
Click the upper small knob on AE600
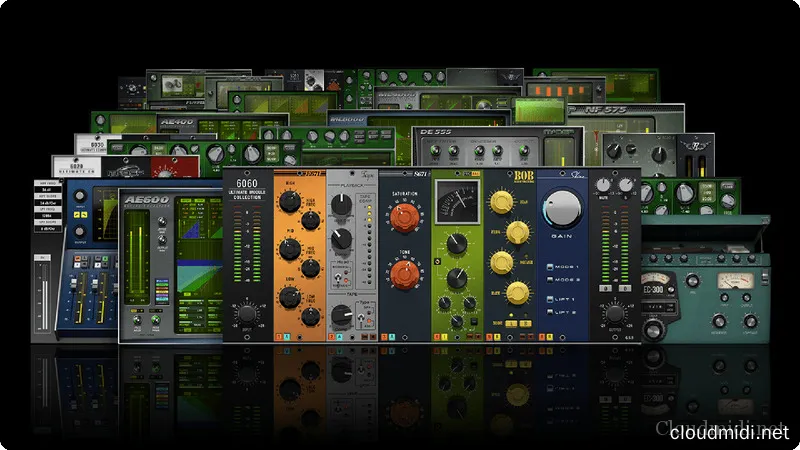pyautogui.click(x=162, y=222)
